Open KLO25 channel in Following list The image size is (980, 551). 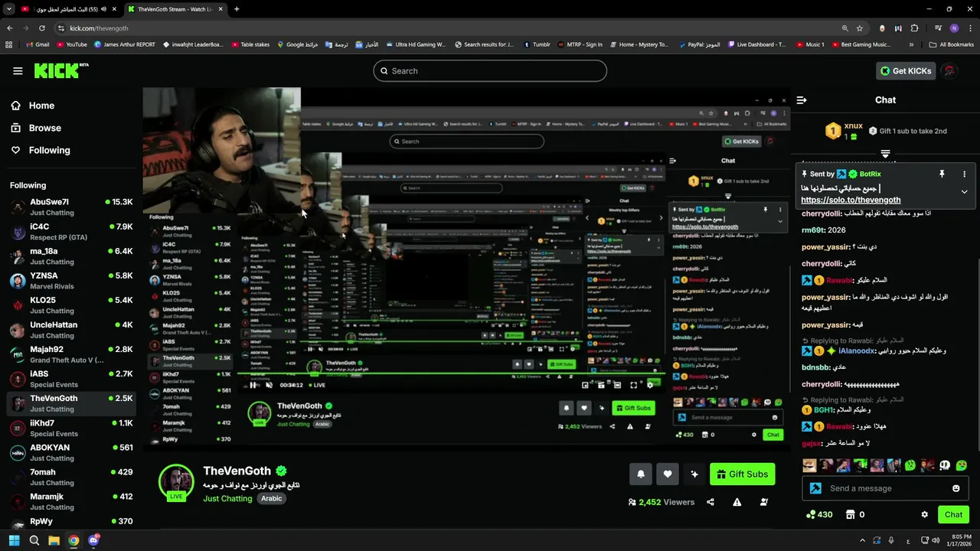point(71,305)
